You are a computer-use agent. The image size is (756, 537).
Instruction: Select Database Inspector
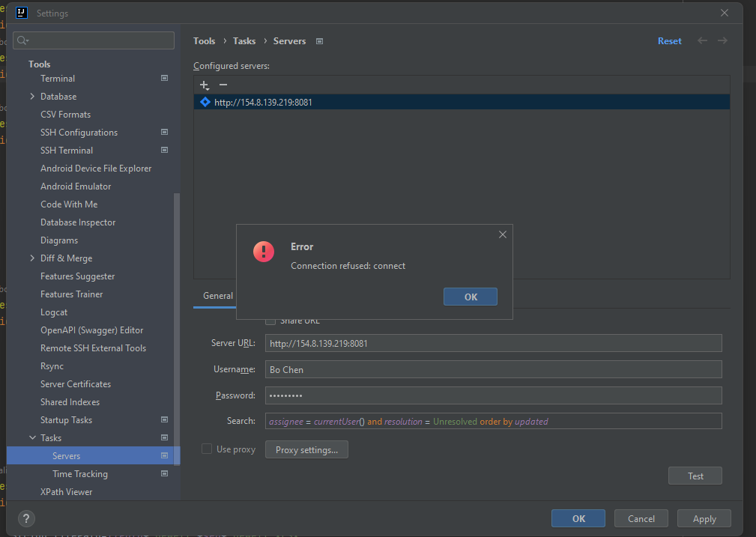pos(78,222)
